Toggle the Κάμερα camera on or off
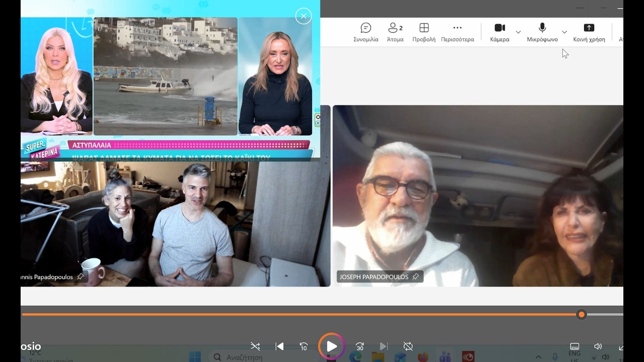Screen dimensions: 644x362 click(500, 32)
